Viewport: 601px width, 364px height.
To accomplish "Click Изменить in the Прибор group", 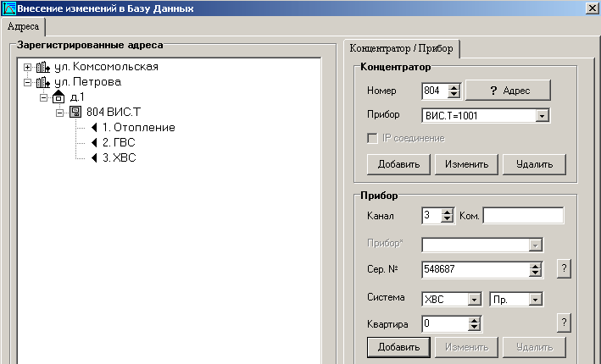I will 466,347.
